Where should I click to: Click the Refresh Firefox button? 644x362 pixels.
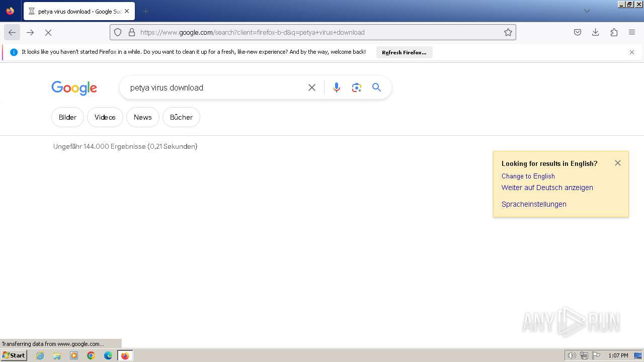[x=404, y=52]
